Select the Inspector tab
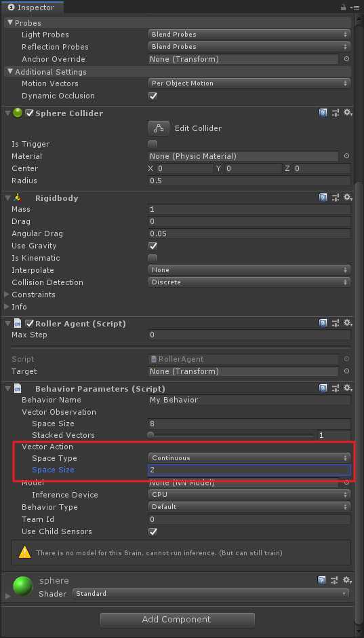This screenshot has width=364, height=638. point(32,7)
